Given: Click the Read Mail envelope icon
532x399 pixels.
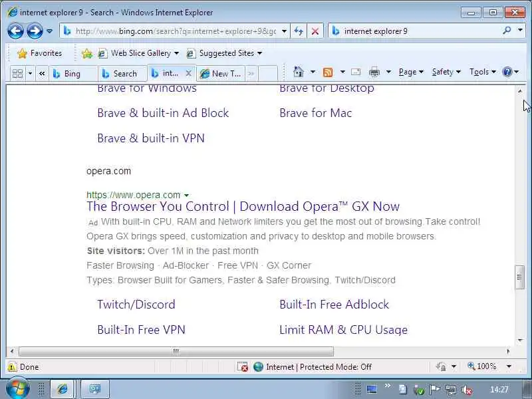Looking at the screenshot, I should click(356, 72).
